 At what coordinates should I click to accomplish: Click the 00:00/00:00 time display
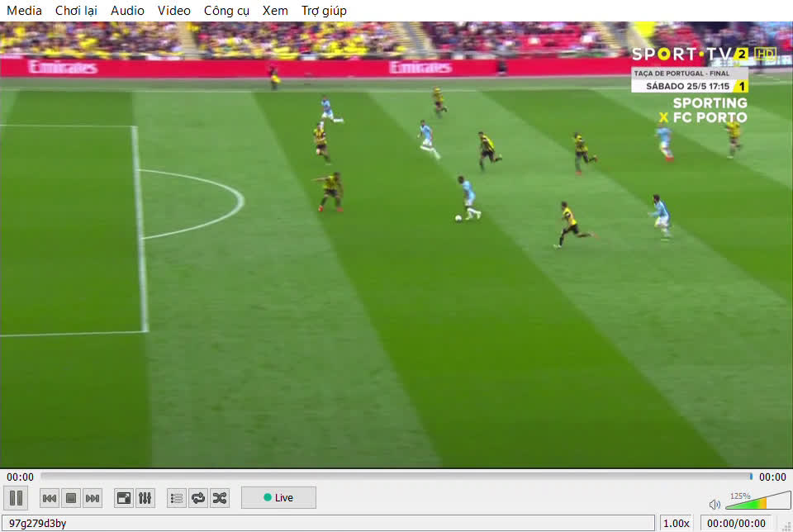coord(736,523)
